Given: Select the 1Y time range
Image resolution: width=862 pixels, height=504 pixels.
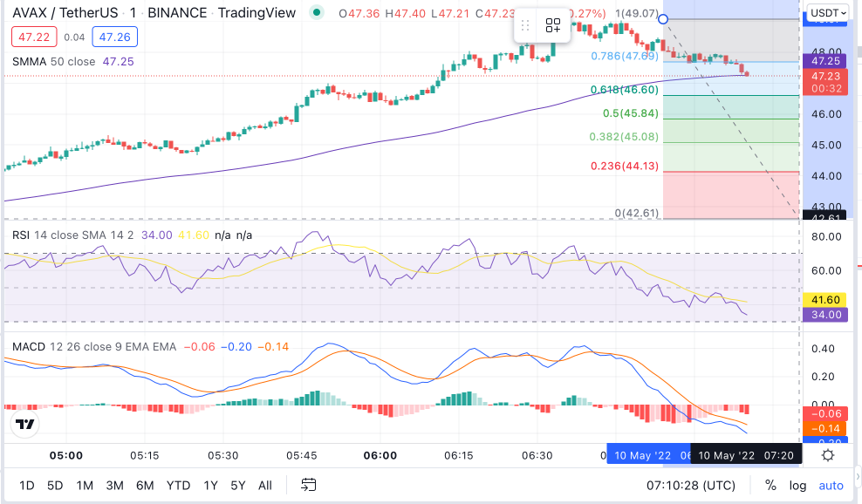Looking at the screenshot, I should [210, 486].
